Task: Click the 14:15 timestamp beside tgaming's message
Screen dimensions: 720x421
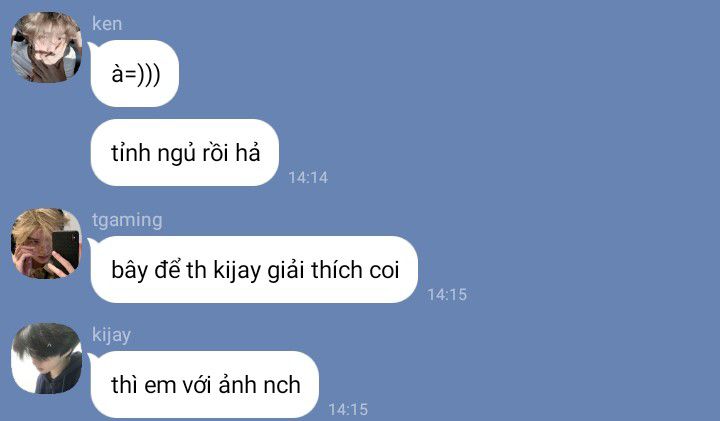Action: click(x=447, y=294)
